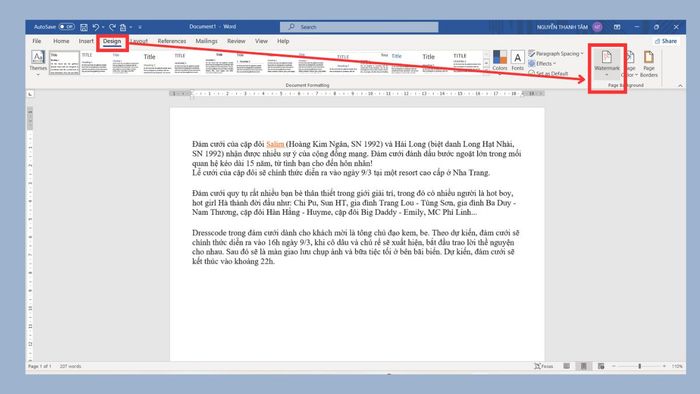
Task: Click the zoom percentage value
Action: coord(677,366)
